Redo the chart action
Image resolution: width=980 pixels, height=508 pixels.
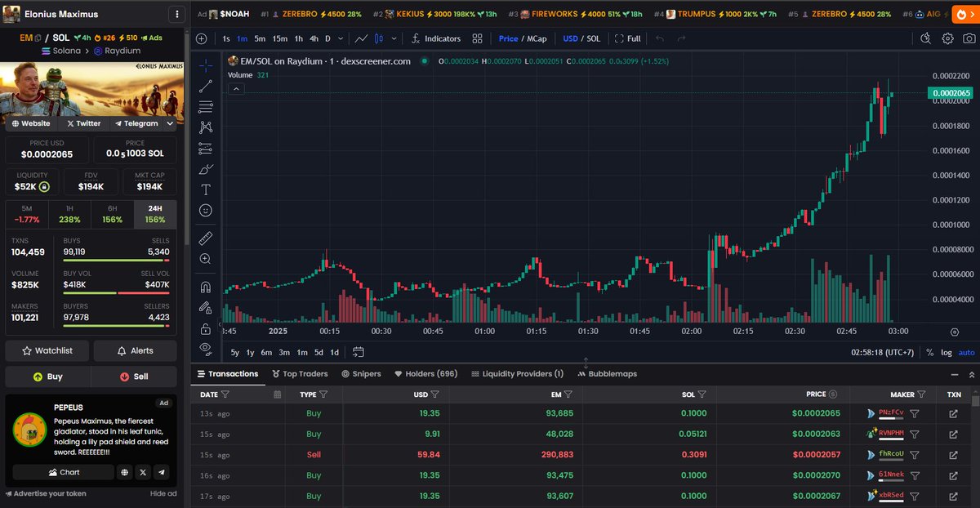pos(681,38)
